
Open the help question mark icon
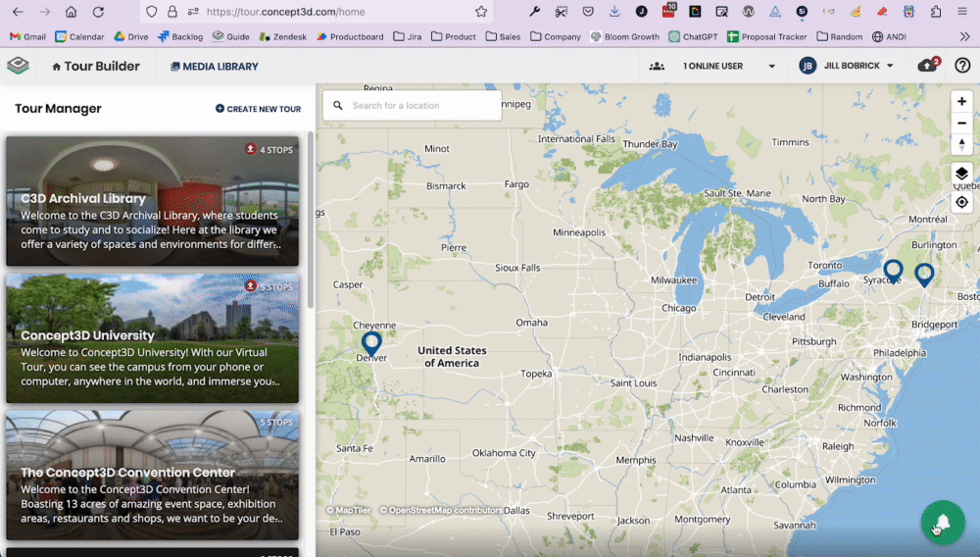tap(962, 65)
